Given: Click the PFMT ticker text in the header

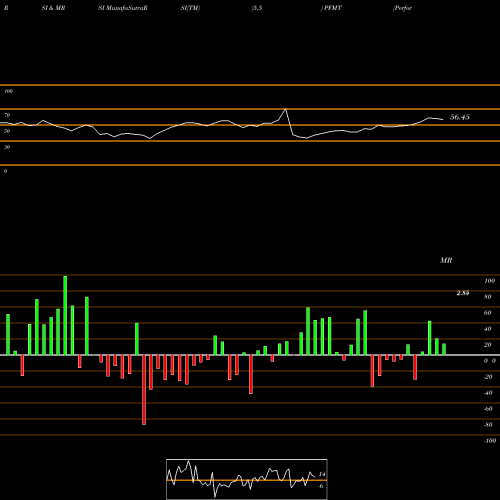Looking at the screenshot, I should tap(333, 8).
